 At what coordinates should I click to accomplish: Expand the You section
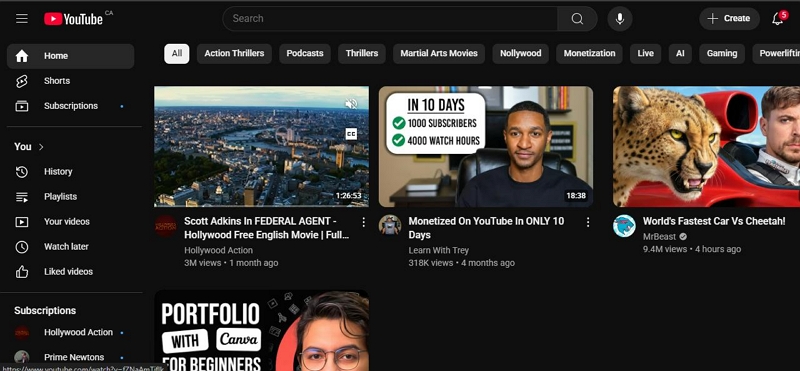click(29, 147)
